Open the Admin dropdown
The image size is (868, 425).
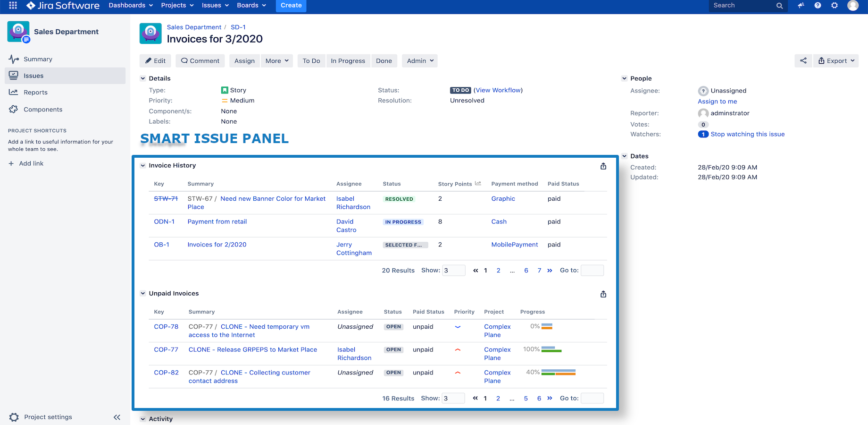pyautogui.click(x=419, y=60)
